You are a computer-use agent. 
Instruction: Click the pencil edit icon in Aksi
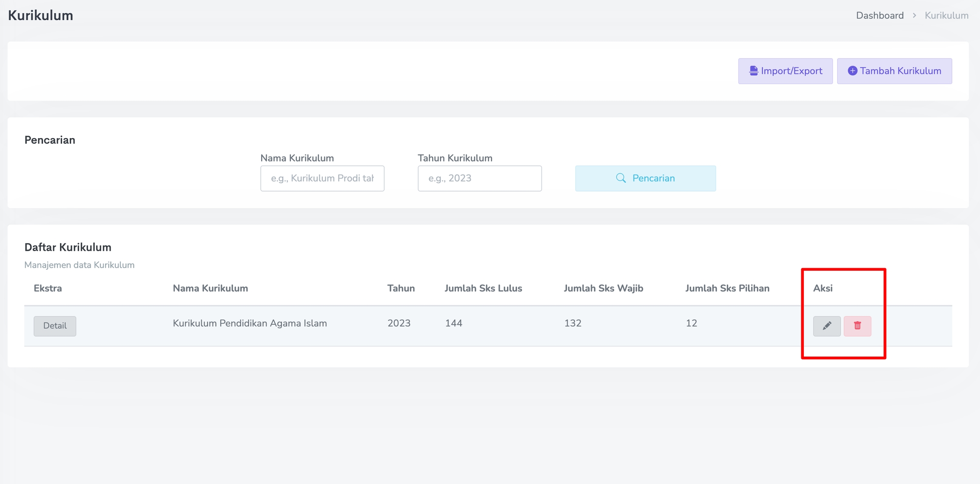click(x=826, y=326)
